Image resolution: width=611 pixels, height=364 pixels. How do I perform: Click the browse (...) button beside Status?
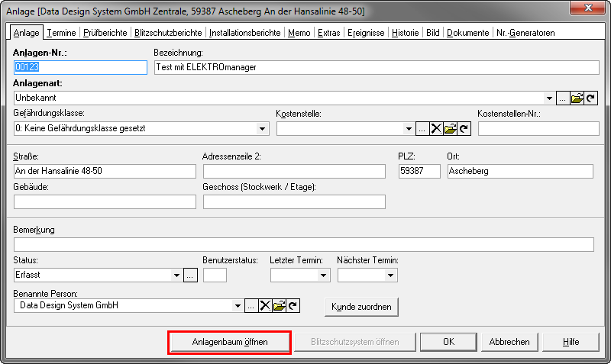coord(191,275)
